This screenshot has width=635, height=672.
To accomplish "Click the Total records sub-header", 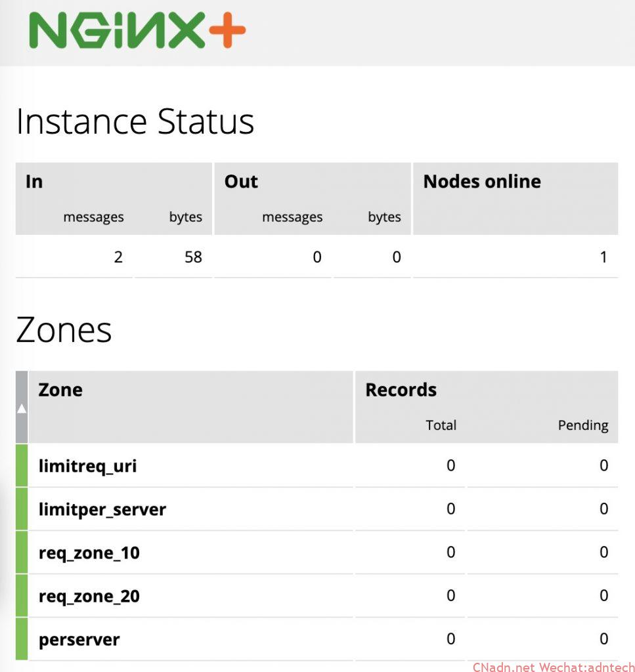I will pos(441,425).
